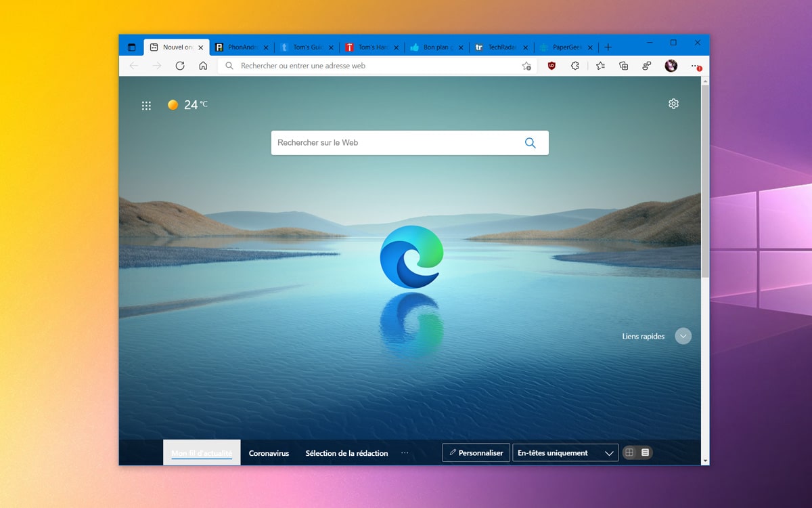Expand the Liens rapides chevron
Viewport: 812px width, 508px height.
coord(683,336)
